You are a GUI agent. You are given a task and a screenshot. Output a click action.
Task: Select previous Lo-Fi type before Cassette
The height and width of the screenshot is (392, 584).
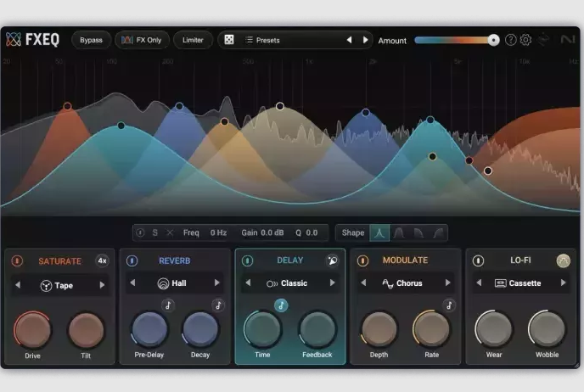479,283
